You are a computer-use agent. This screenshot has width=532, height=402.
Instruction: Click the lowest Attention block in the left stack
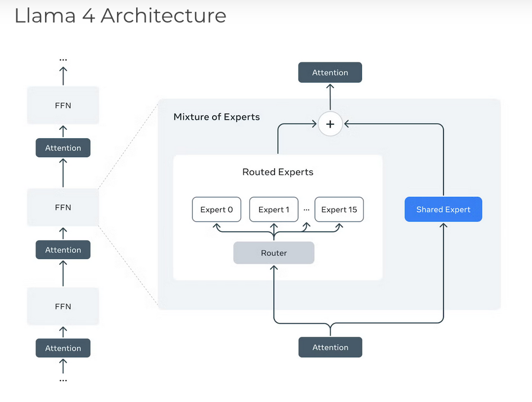[x=63, y=348]
